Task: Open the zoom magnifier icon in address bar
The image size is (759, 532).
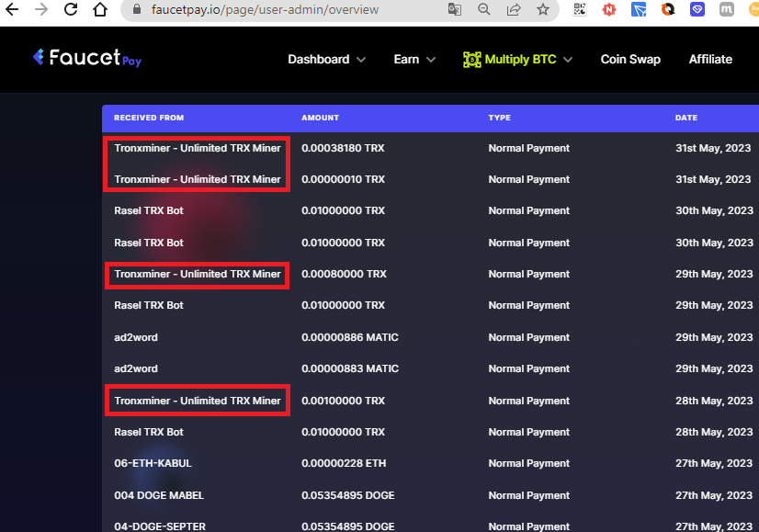Action: click(x=483, y=9)
